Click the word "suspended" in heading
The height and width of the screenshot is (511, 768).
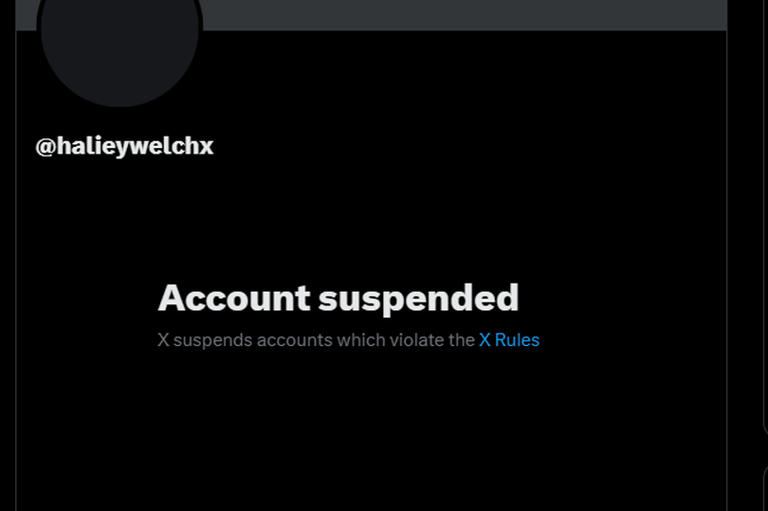coord(419,299)
